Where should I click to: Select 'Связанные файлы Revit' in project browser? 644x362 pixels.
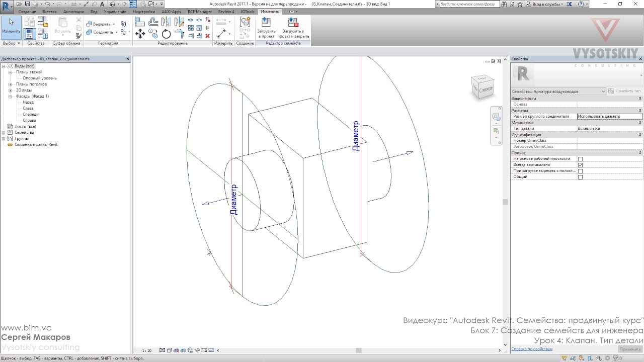coord(36,145)
